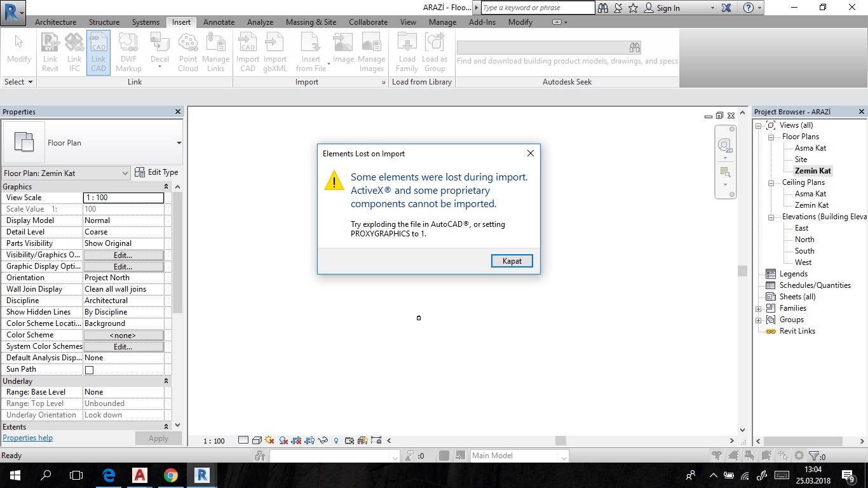Open the Floor Plan: Zemin Kat instance dropdown
Viewport: 868px width, 488px height.
(125, 173)
